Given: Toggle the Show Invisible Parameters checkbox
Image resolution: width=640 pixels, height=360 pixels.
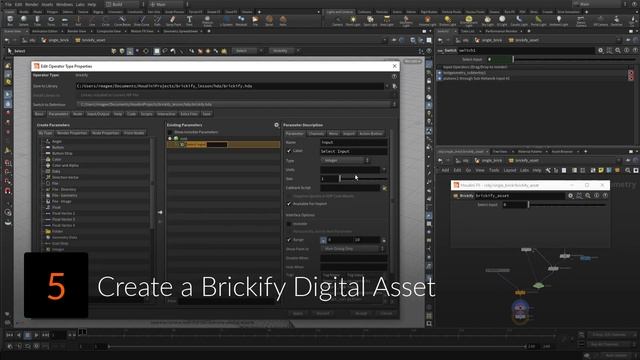Looking at the screenshot, I should coord(170,132).
